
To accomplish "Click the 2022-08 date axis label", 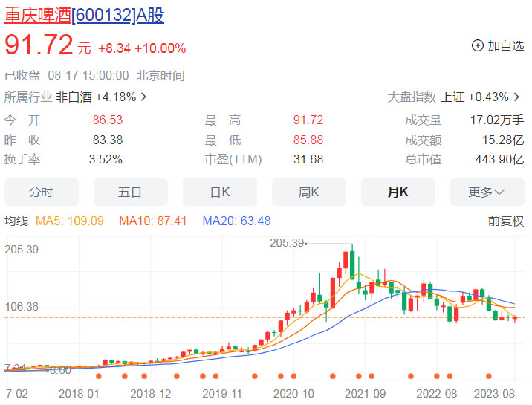I will [x=437, y=394].
